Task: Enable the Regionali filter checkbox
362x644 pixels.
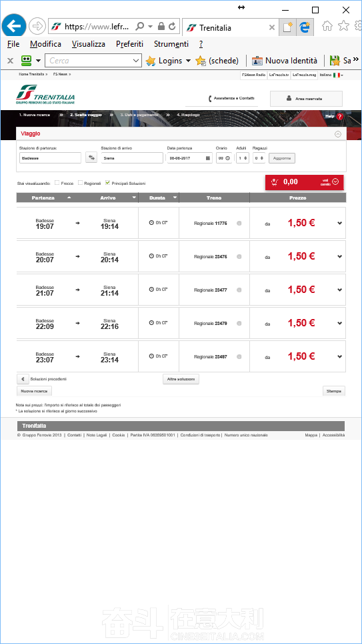Action: [81, 183]
